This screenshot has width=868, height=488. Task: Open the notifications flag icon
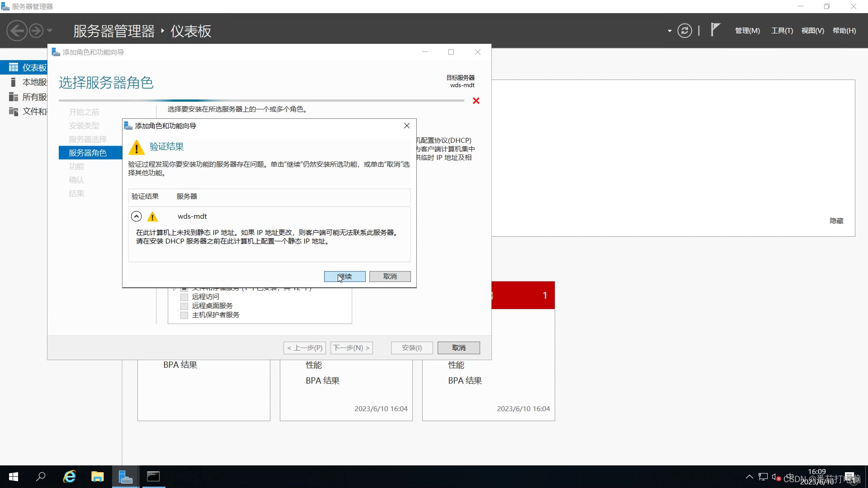tap(715, 30)
